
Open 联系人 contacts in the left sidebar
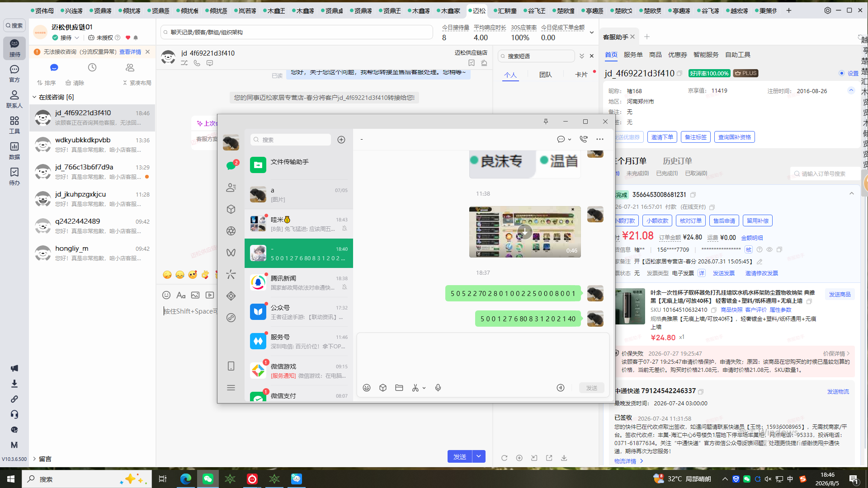(x=14, y=99)
